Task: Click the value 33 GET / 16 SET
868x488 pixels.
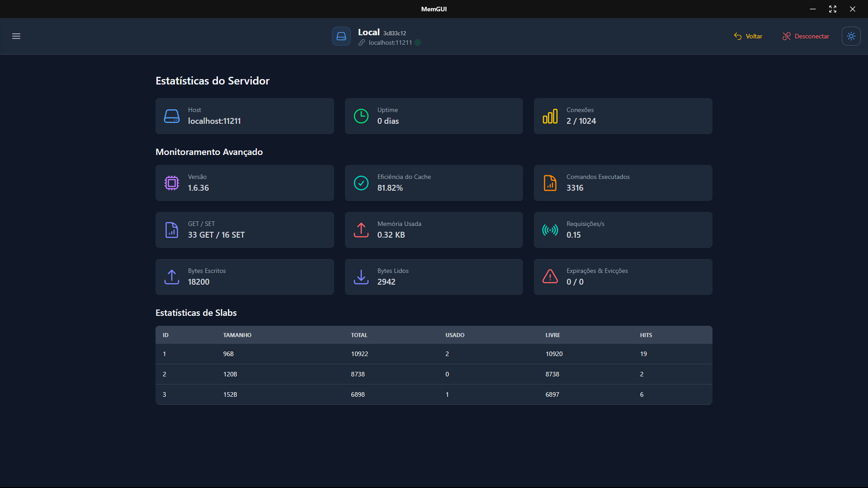Action: coord(217,235)
